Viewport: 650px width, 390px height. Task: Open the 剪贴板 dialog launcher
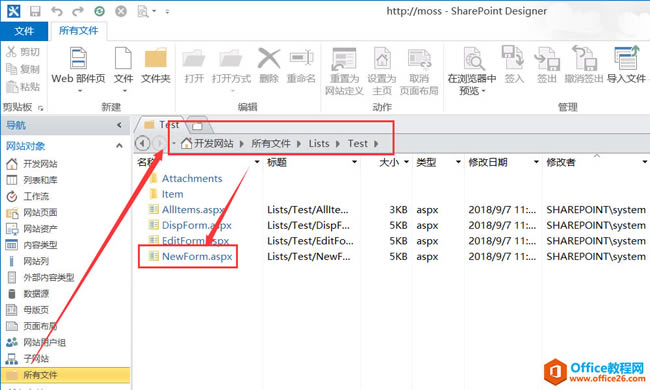click(x=41, y=108)
